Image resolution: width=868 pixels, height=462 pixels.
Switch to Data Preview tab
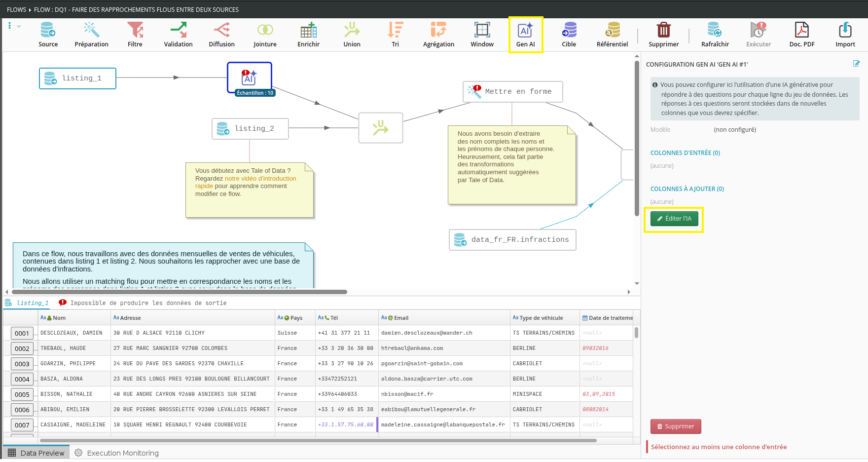click(36, 453)
